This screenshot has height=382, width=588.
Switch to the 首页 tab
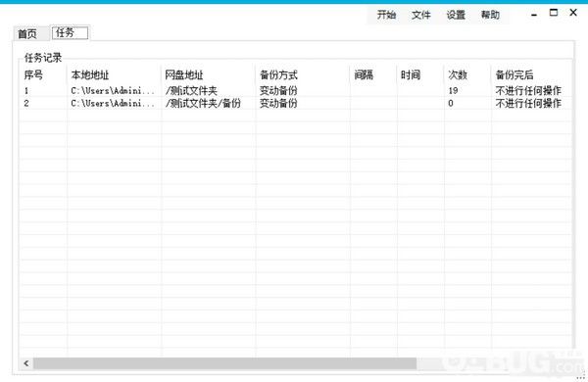coord(27,34)
